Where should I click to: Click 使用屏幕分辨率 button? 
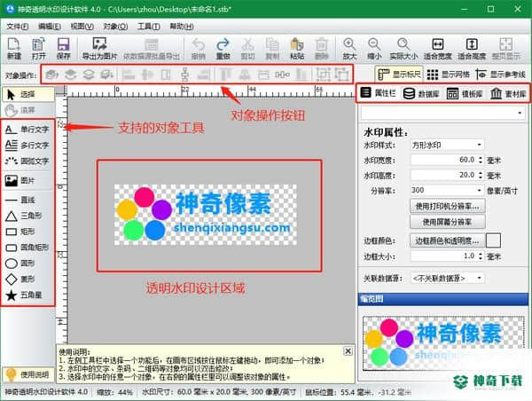(448, 222)
